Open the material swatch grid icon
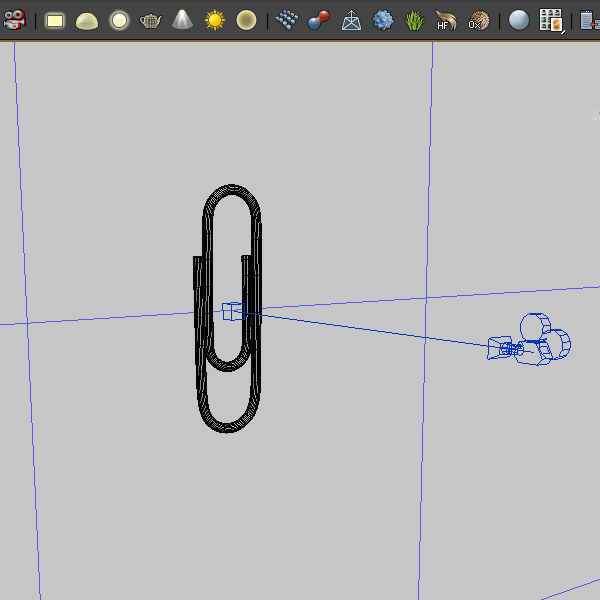Screen dimensions: 600x600 point(551,20)
